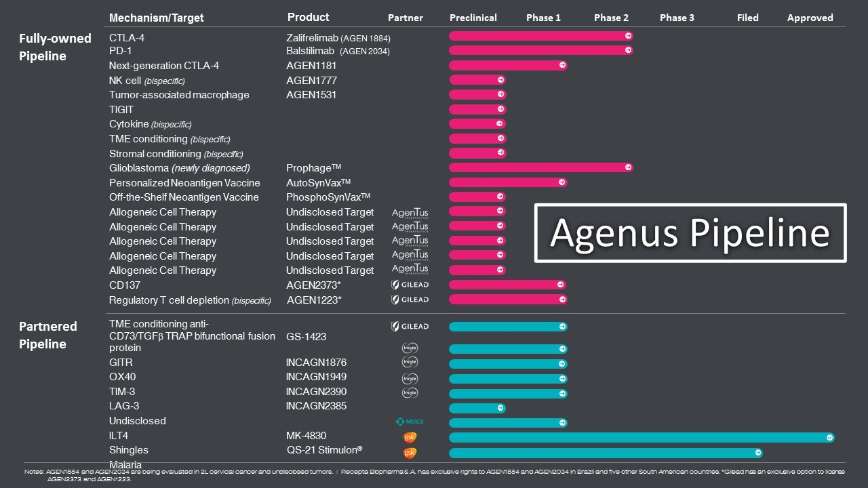This screenshot has height=488, width=868.
Task: Click the QS-21 Stimulon product name
Action: click(x=324, y=450)
